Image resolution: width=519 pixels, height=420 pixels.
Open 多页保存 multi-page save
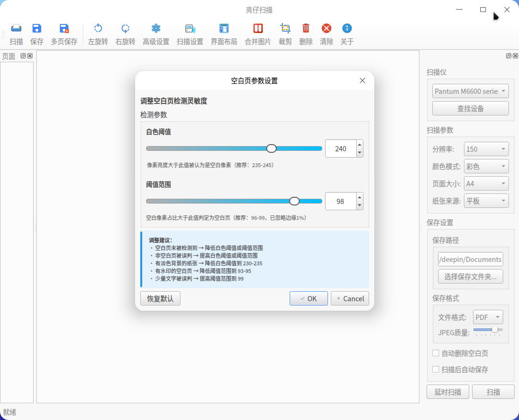(64, 28)
